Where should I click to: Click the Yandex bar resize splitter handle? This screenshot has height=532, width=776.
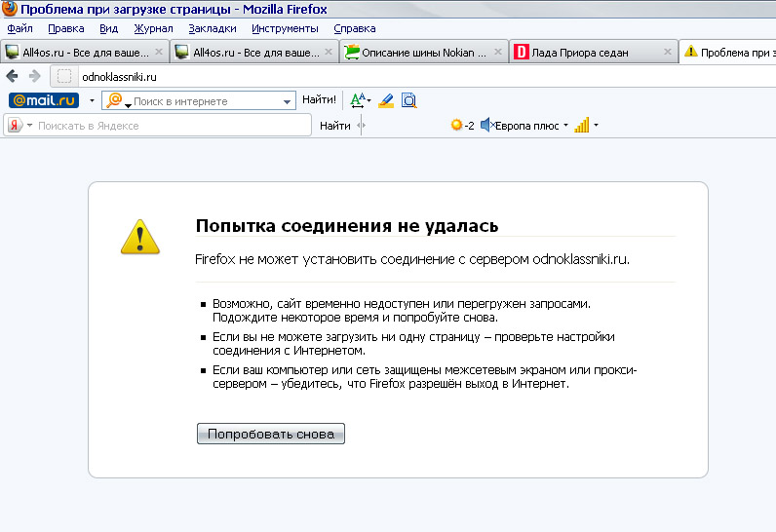pos(362,126)
